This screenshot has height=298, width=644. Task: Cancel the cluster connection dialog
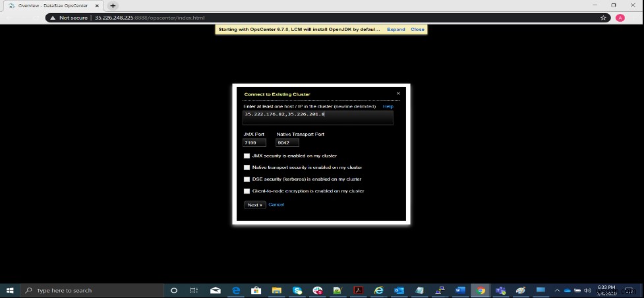click(276, 204)
